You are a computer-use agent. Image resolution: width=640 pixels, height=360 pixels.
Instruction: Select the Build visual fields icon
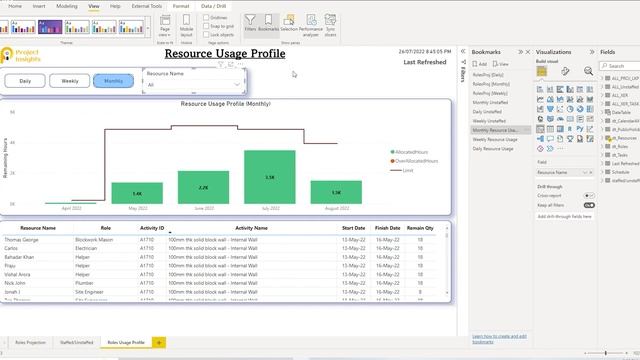[x=542, y=71]
